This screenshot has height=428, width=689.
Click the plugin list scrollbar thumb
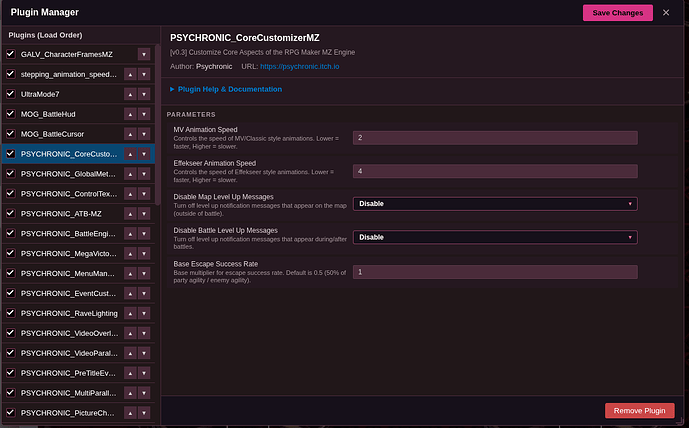[157, 124]
